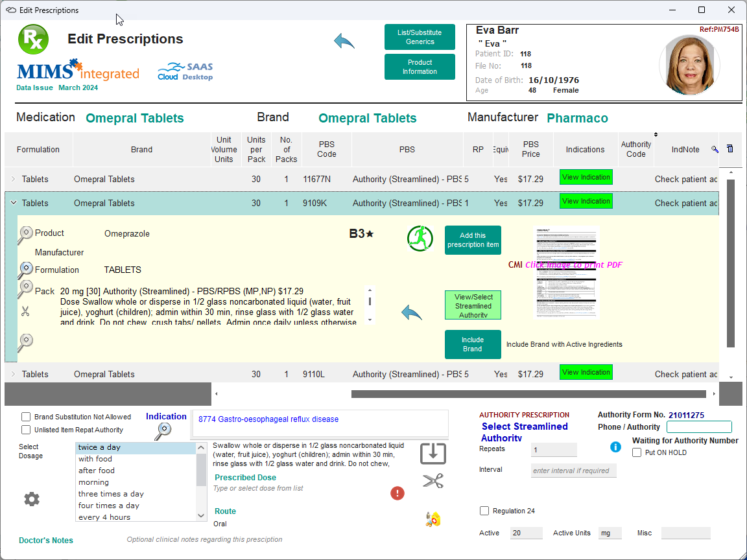Viewport: 747px width, 560px height.
Task: Click the blue back arrow in pack details
Action: [412, 313]
